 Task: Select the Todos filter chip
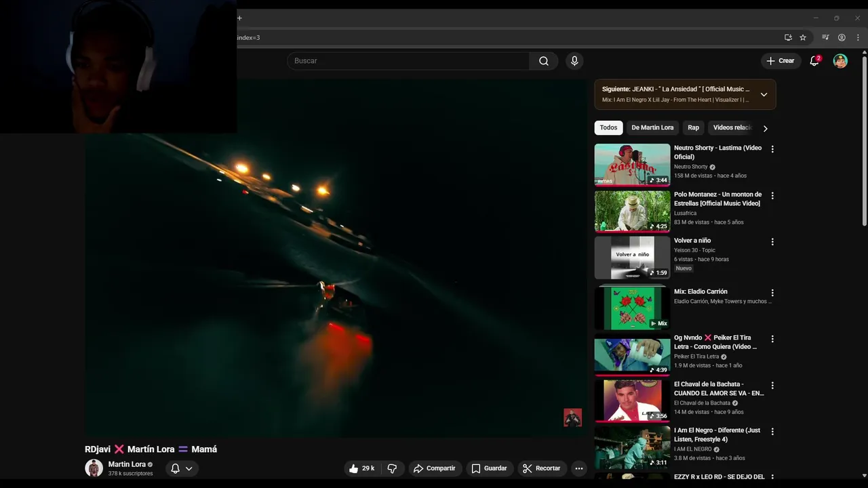point(608,127)
